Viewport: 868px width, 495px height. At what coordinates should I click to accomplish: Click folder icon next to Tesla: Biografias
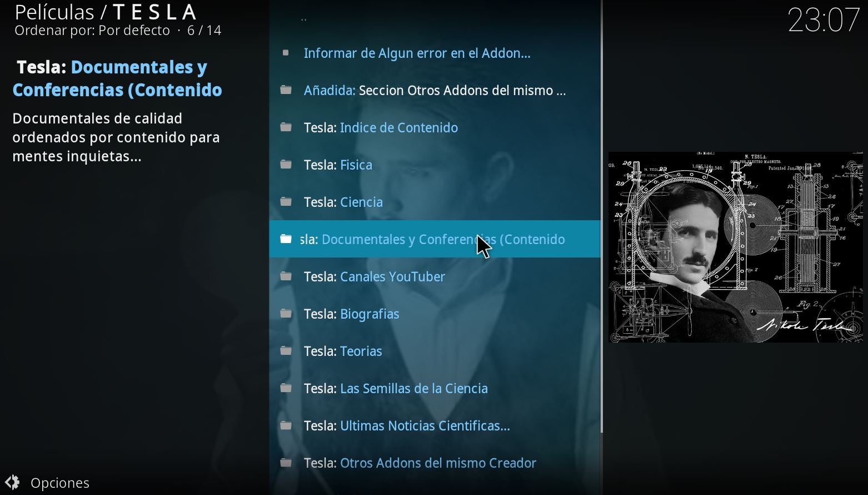click(286, 314)
